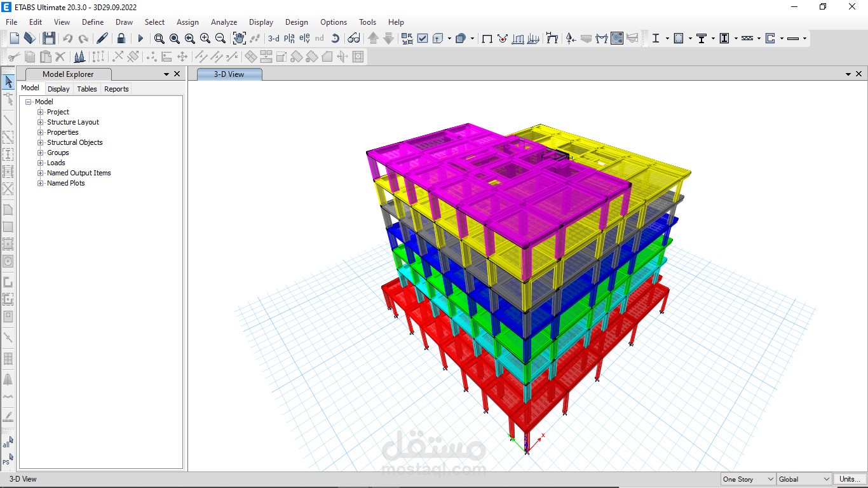Show support reactions icon
Screen dimensions: 868x488
click(x=571, y=38)
